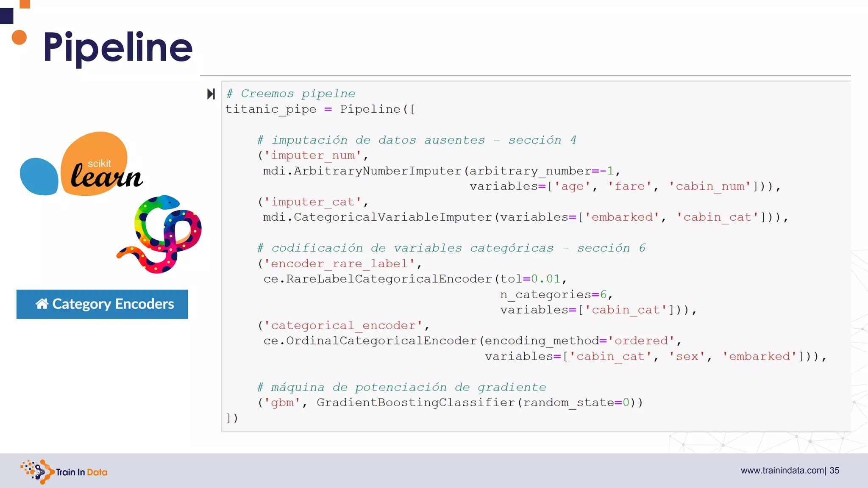
Task: Click slide page number 35
Action: pyautogui.click(x=835, y=471)
